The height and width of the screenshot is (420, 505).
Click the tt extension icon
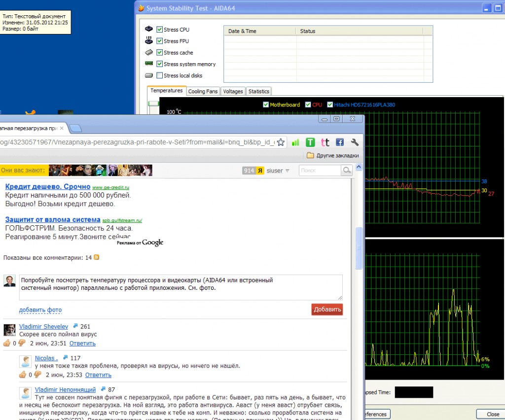click(325, 142)
